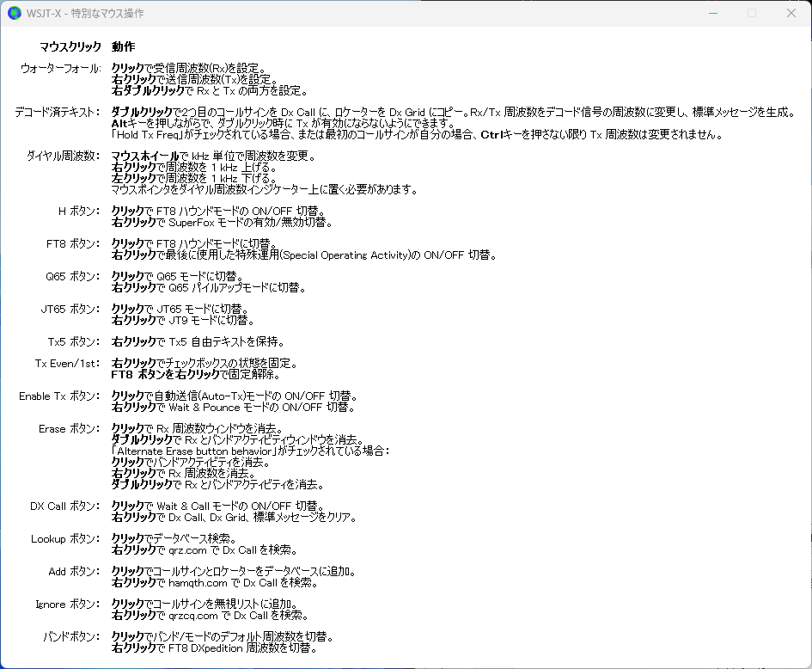Click the line クリックで受信周波数(Rx)を設定
Image resolution: width=812 pixels, height=669 pixels.
[x=188, y=68]
